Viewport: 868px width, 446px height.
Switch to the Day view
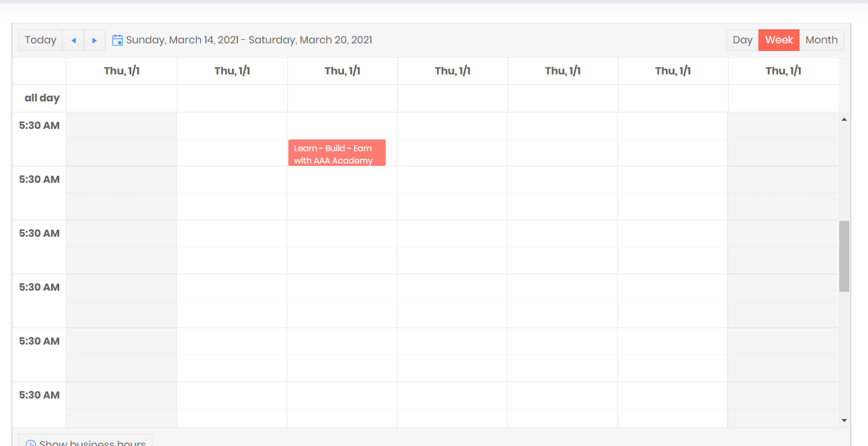(x=742, y=40)
